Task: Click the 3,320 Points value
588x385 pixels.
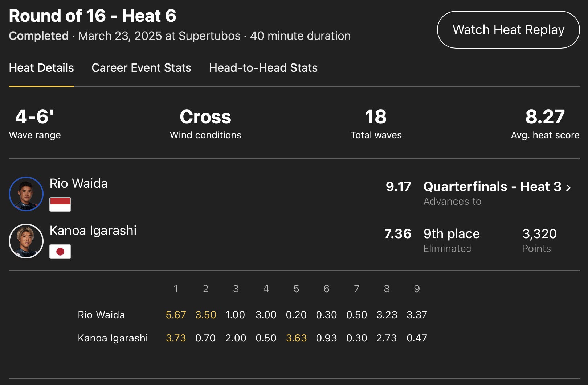Action: (539, 234)
